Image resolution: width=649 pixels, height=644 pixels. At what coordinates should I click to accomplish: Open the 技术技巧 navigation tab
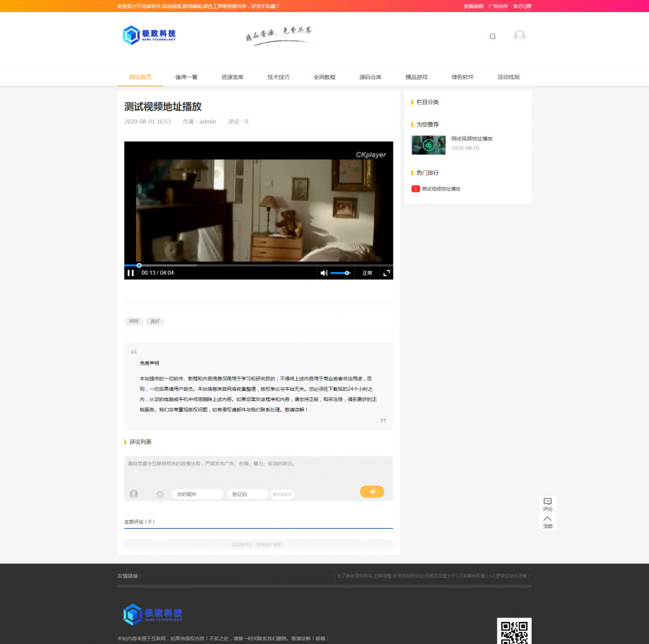click(278, 77)
